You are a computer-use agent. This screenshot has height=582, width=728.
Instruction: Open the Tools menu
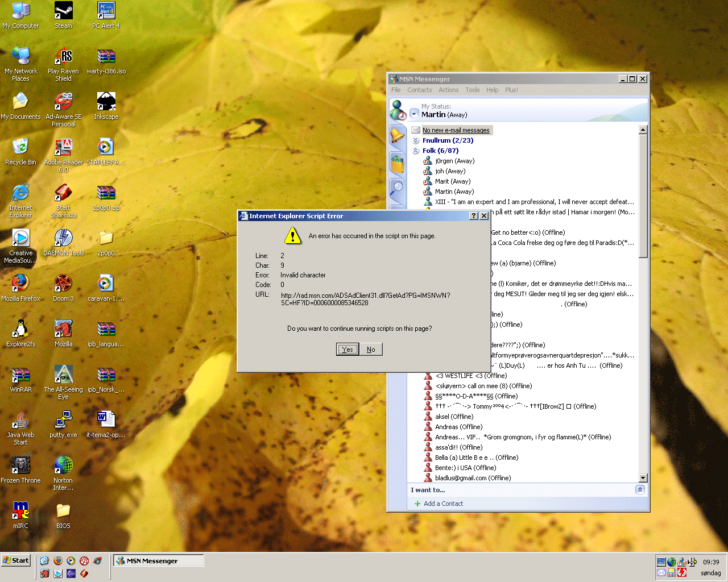pyautogui.click(x=473, y=90)
